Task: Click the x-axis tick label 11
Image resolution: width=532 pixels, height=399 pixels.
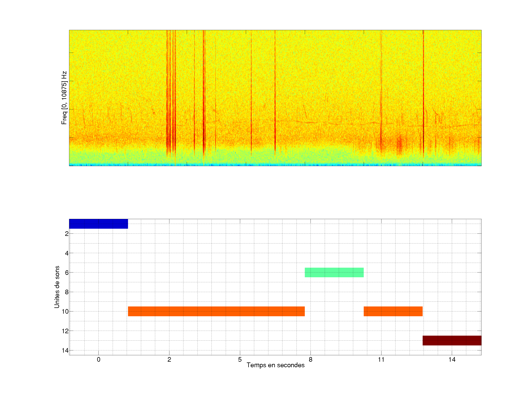Action: (381, 359)
